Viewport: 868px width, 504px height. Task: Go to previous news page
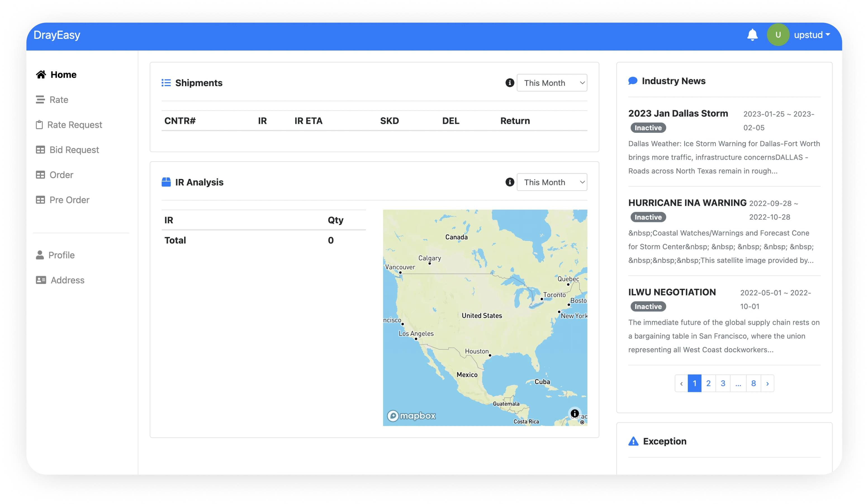[681, 383]
